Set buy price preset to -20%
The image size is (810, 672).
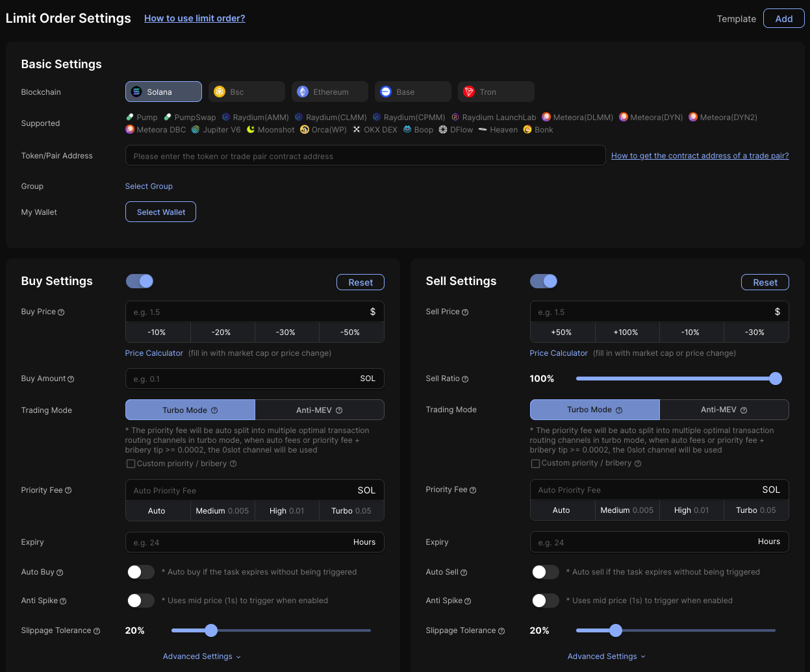pos(221,332)
